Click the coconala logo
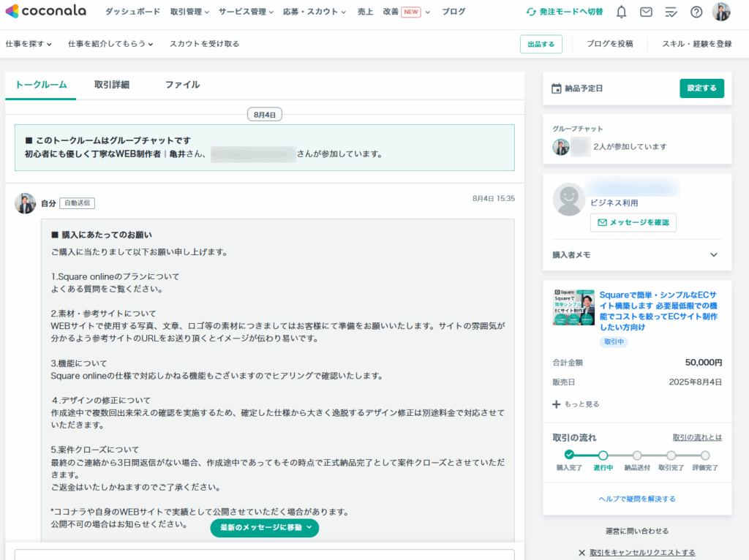 coord(45,12)
